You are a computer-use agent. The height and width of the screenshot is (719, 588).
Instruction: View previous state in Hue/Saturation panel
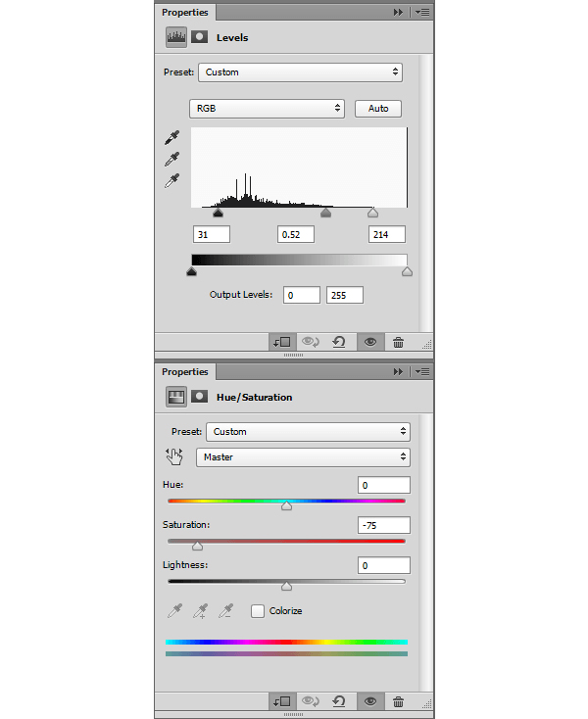click(311, 701)
